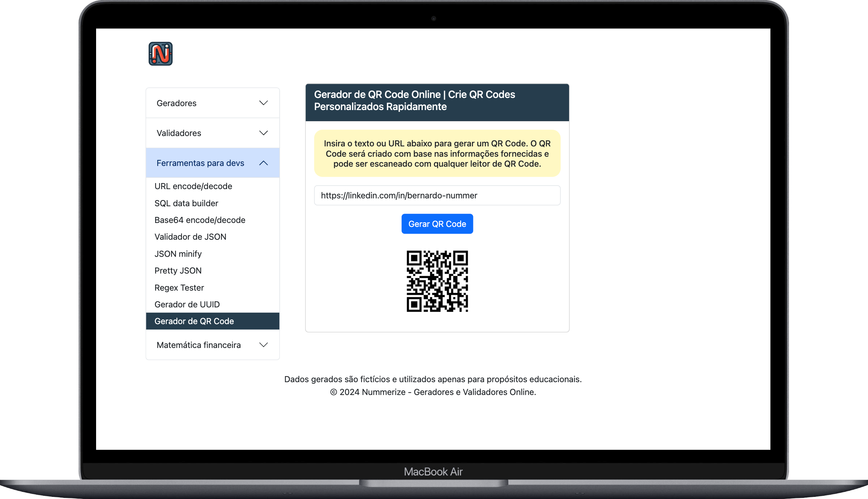868x499 pixels.
Task: Open Pretty JSON tool
Action: click(178, 271)
